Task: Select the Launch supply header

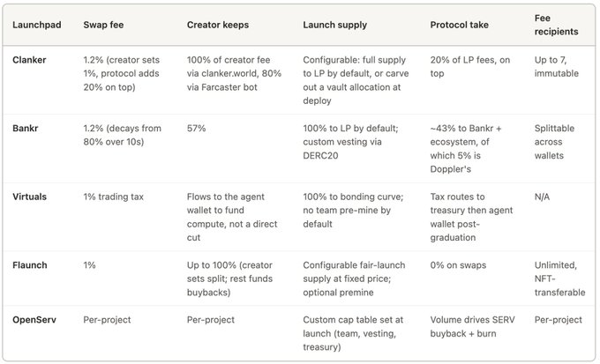Action: point(334,25)
